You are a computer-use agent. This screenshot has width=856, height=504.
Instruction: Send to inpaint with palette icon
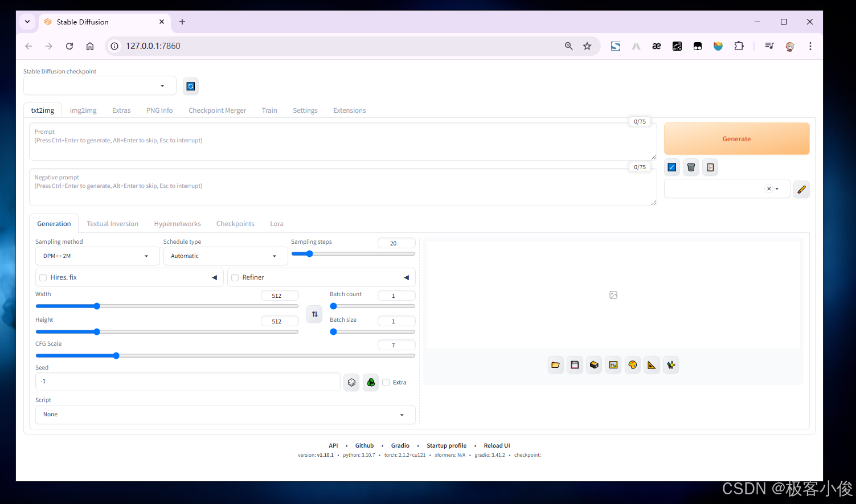pos(633,365)
